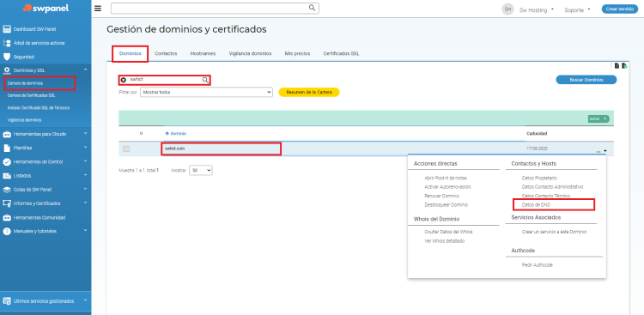The width and height of the screenshot is (644, 315).
Task: Click the magnifier in top search bar
Action: click(313, 8)
